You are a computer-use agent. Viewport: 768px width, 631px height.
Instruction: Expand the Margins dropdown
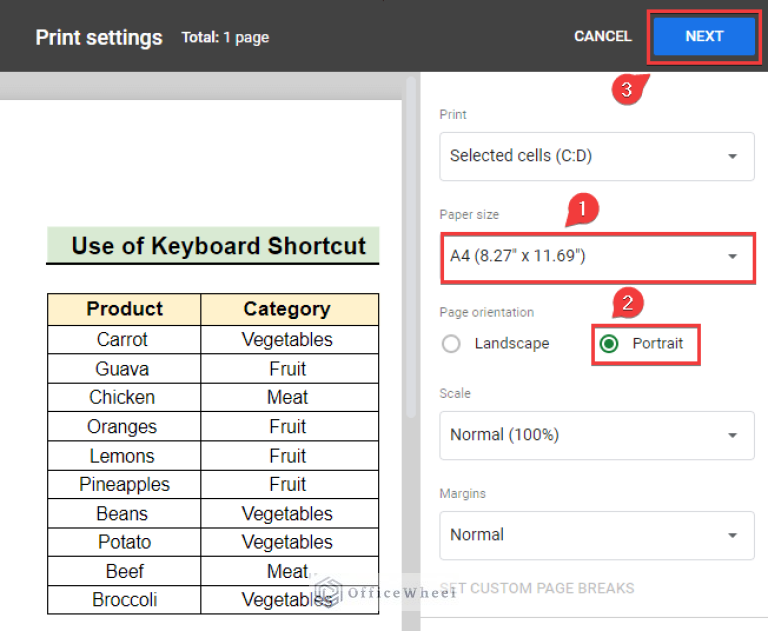(x=597, y=535)
